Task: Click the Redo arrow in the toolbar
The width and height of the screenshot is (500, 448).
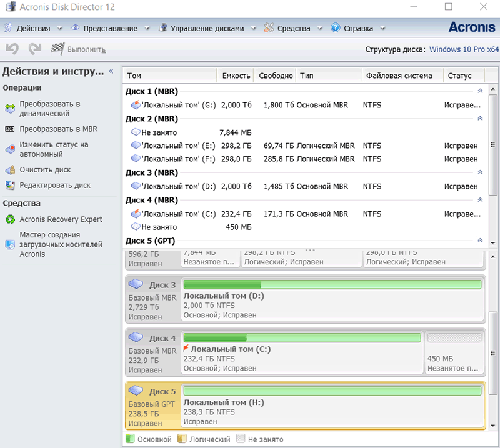Action: (35, 49)
